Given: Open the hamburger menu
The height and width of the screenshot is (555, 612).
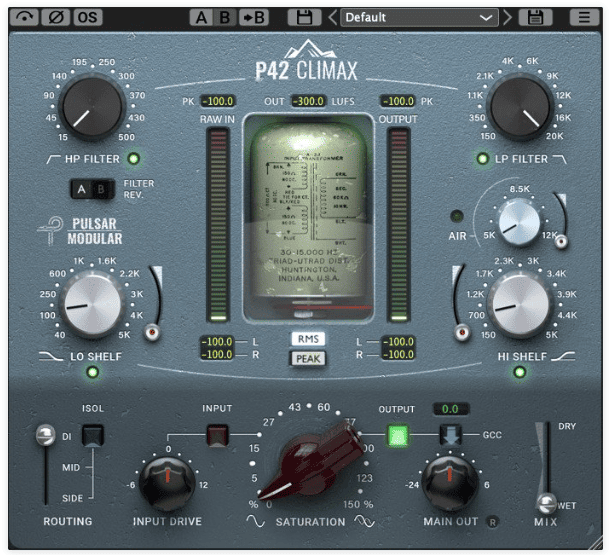Looking at the screenshot, I should click(584, 18).
